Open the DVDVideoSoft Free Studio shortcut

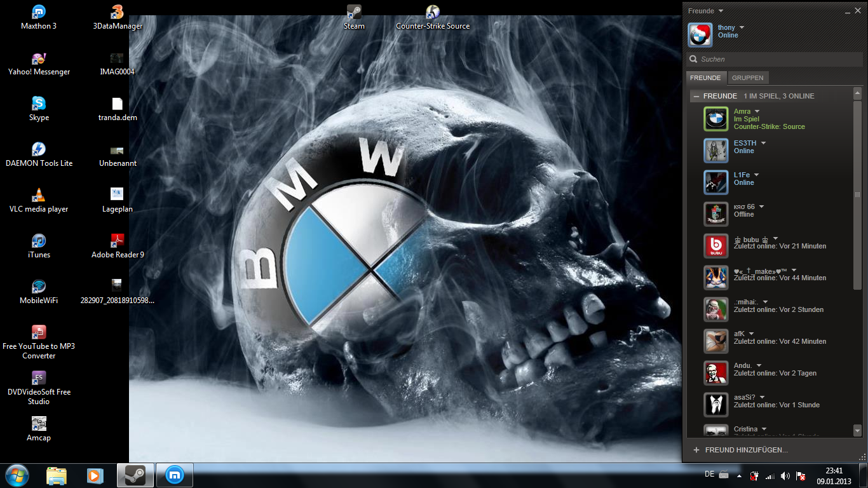[39, 388]
